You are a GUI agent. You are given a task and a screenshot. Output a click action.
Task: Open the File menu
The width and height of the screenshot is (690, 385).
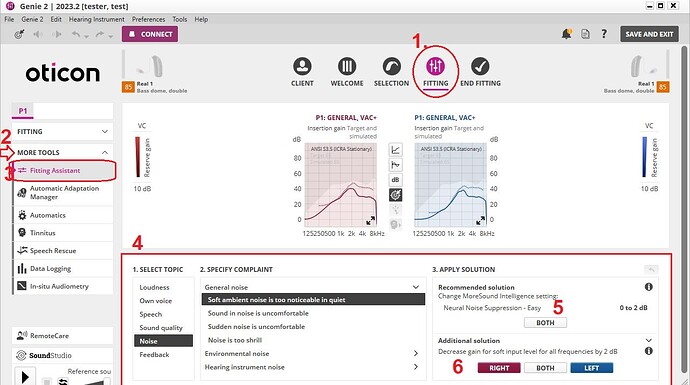coord(9,19)
